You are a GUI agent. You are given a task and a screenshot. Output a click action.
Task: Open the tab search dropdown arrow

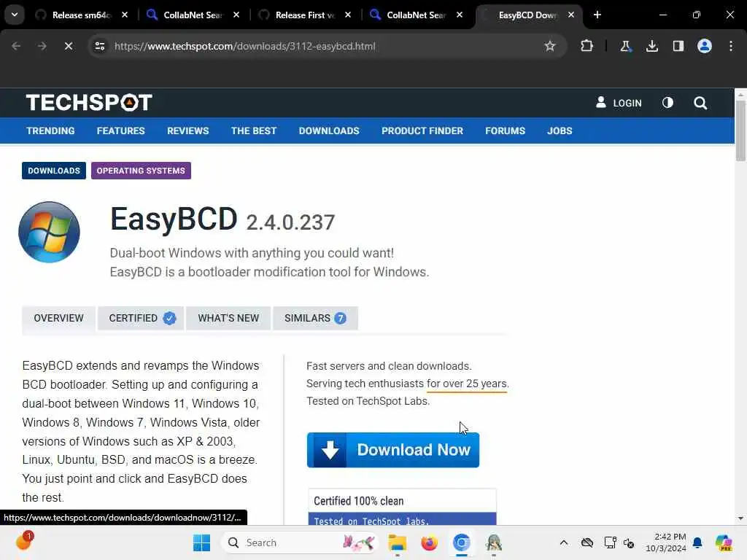tap(15, 15)
